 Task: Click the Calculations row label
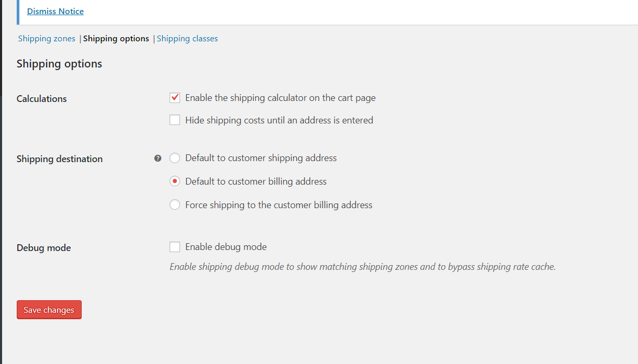pyautogui.click(x=42, y=99)
